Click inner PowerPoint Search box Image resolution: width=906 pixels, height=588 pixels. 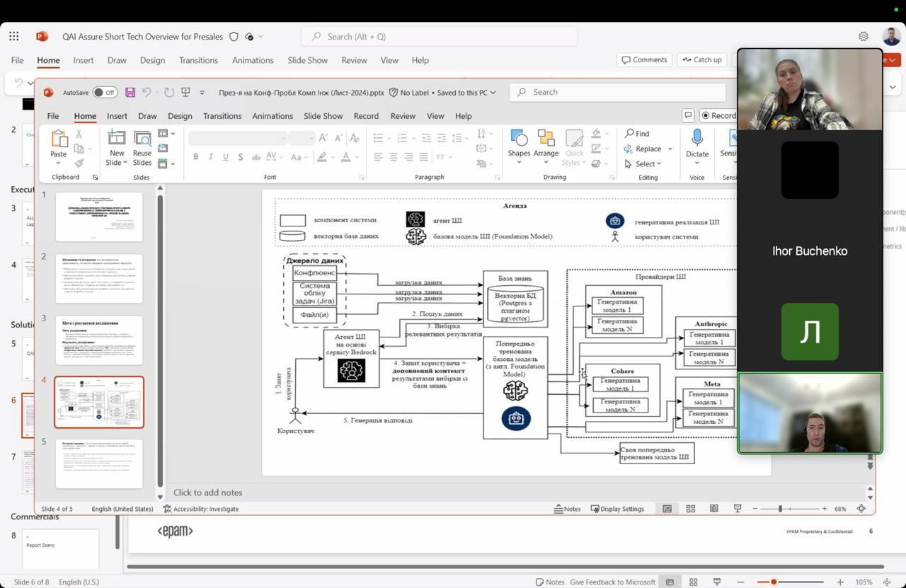(x=617, y=92)
